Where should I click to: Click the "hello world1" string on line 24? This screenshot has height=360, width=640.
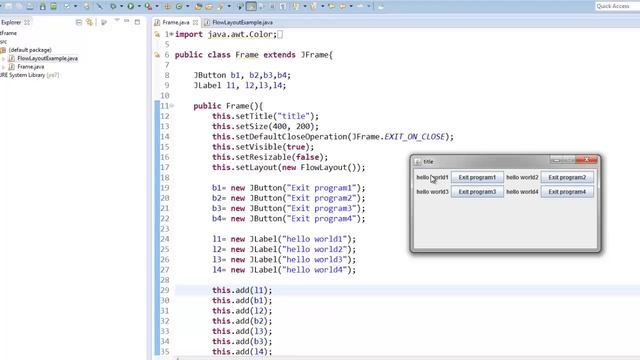pyautogui.click(x=315, y=239)
